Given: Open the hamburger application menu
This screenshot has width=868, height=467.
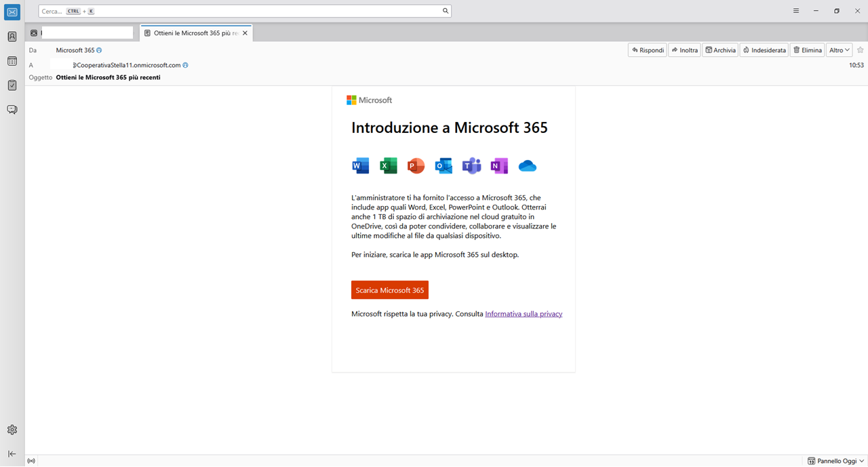Looking at the screenshot, I should click(x=796, y=11).
